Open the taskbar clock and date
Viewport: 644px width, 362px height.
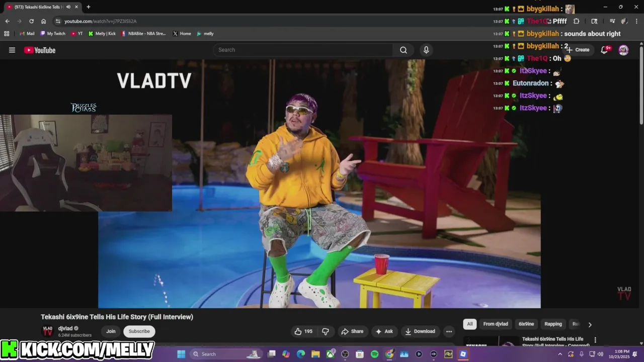(x=618, y=354)
